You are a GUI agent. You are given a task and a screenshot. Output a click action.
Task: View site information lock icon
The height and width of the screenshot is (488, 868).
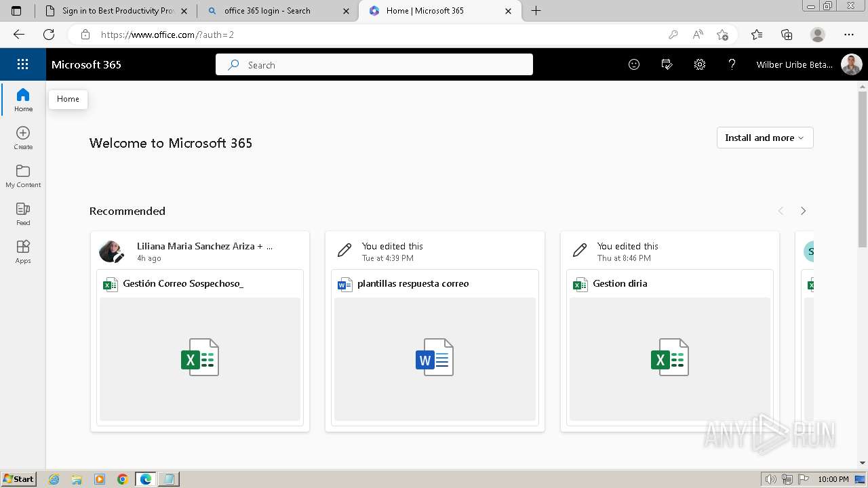[x=85, y=35]
